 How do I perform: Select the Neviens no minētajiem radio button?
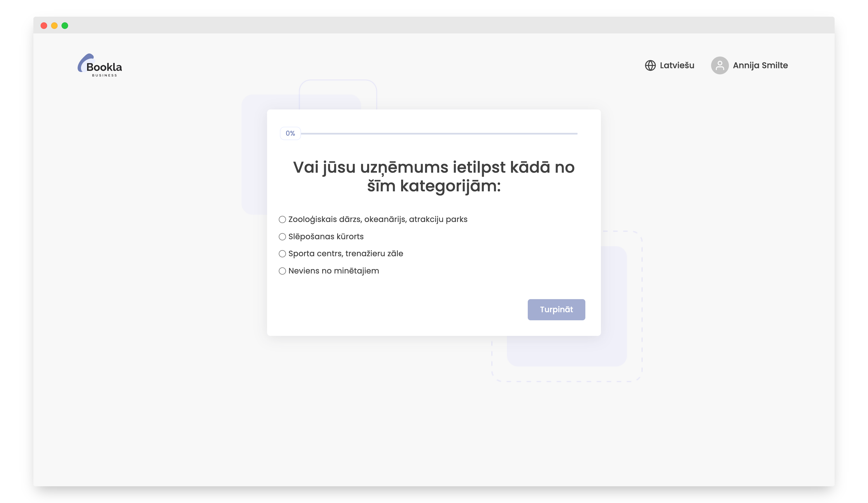tap(282, 271)
